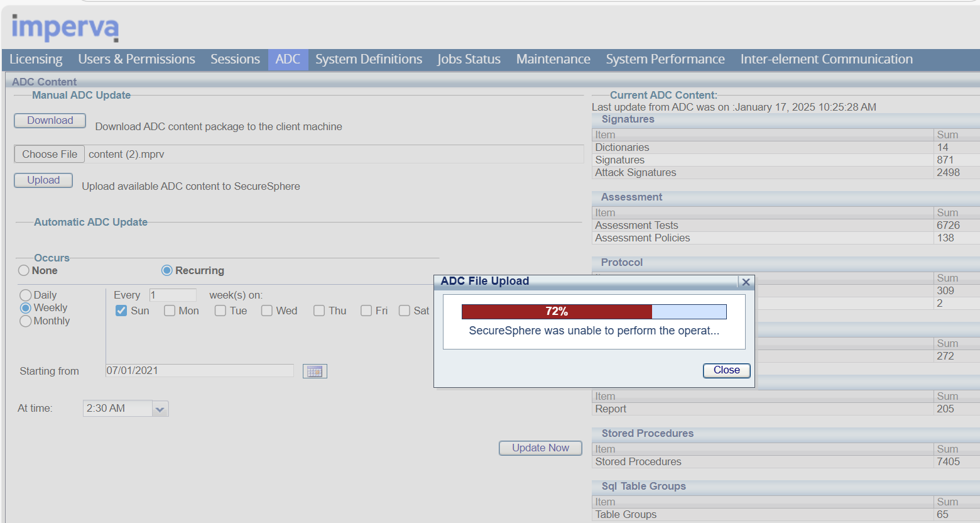
Task: Click the Update Now button
Action: coord(540,448)
